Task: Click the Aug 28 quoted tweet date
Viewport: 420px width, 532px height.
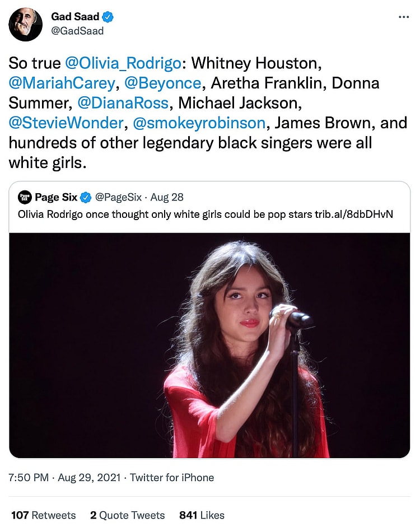Action: pos(167,197)
